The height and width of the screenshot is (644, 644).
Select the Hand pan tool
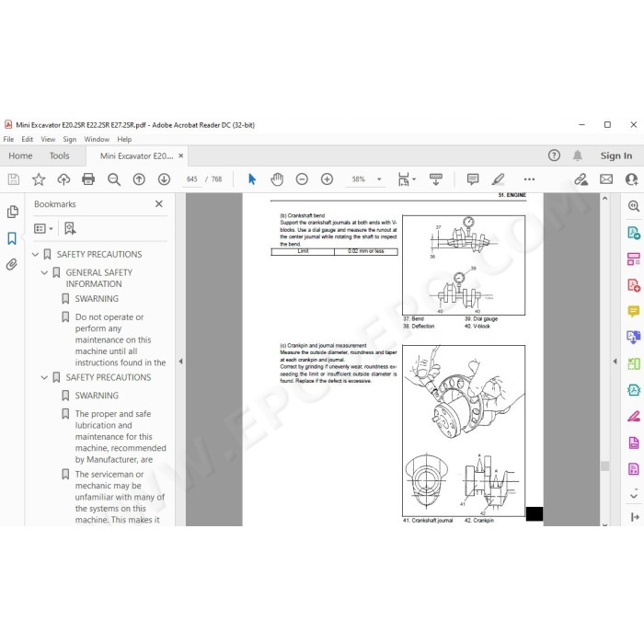click(277, 179)
